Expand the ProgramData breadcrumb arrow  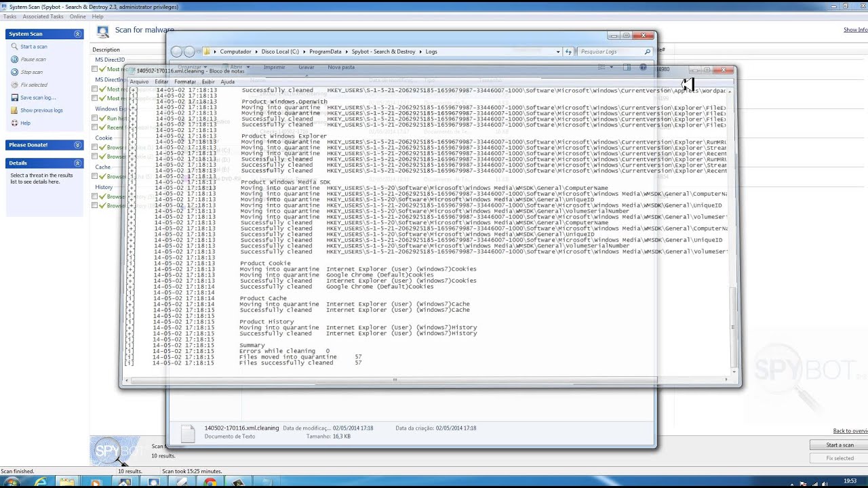[x=347, y=52]
